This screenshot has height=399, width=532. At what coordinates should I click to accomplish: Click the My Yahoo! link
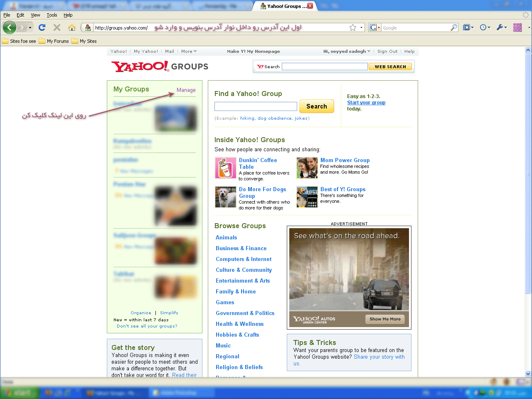point(146,52)
